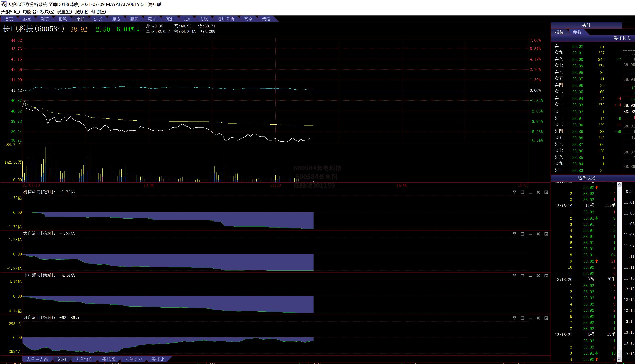635x364 pixels.
Task: Pop out the 散户流向 panel window
Action: pyautogui.click(x=546, y=318)
